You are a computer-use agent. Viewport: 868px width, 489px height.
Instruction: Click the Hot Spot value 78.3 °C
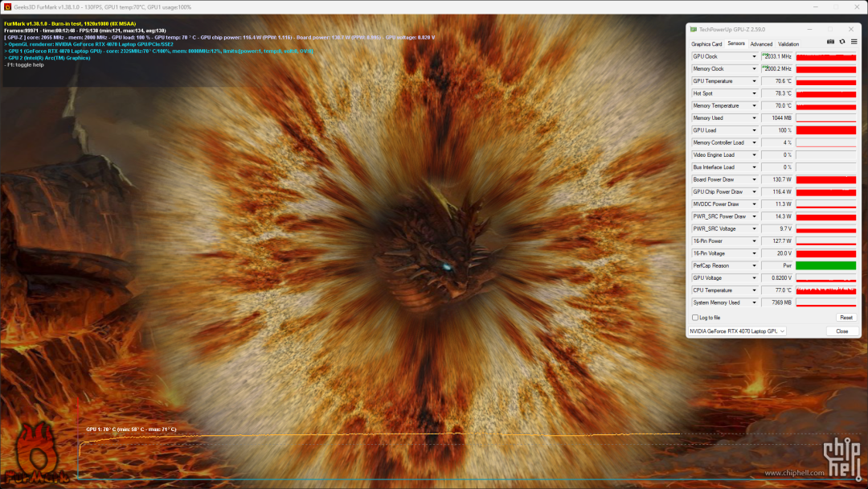pyautogui.click(x=776, y=93)
